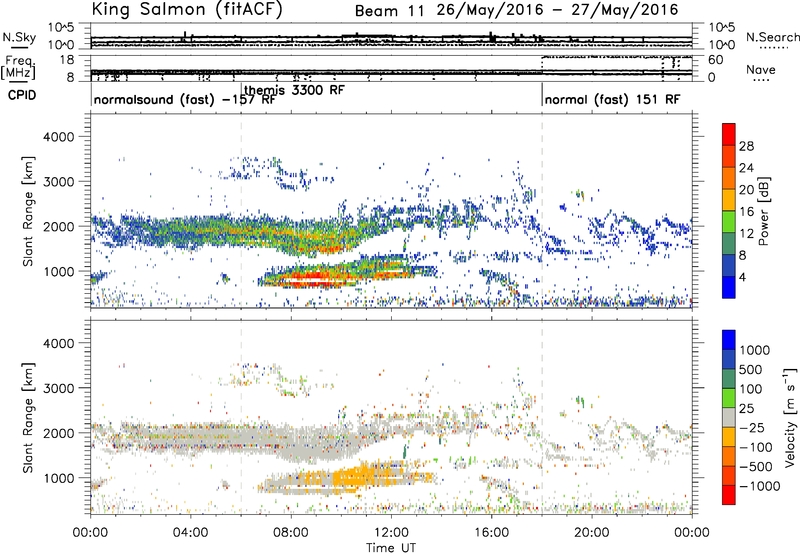Click the 'Velocity [m s-1]' colorbar label

click(790, 417)
